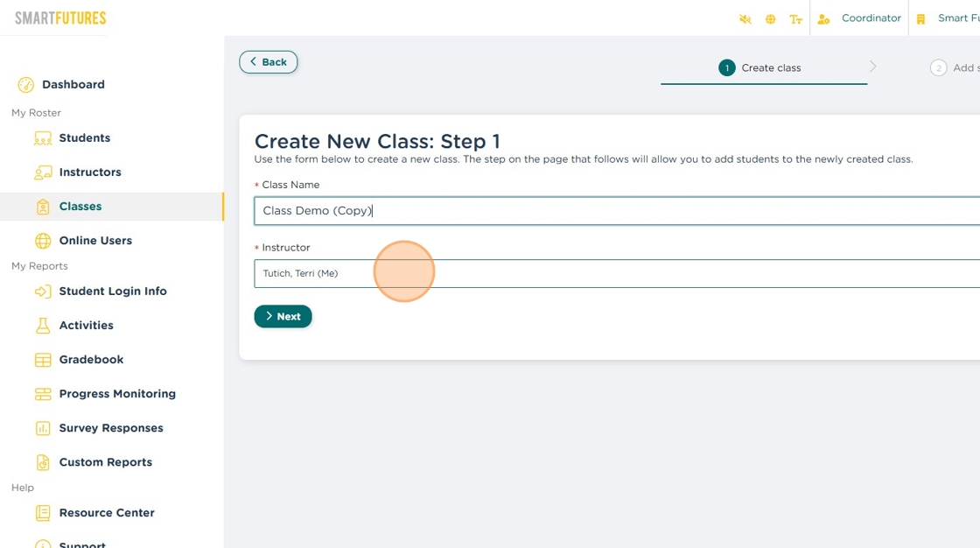Click the Online Users globe icon
Viewport: 980px width, 548px height.
click(x=43, y=241)
